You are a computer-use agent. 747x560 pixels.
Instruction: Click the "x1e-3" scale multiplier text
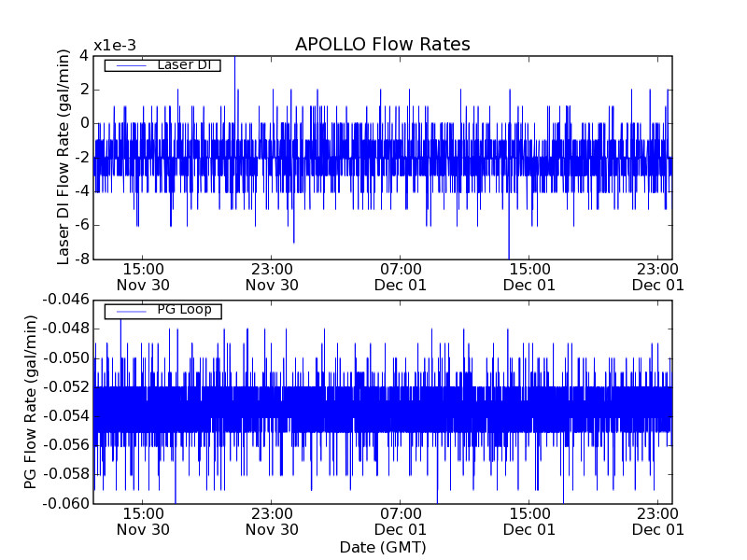[114, 46]
